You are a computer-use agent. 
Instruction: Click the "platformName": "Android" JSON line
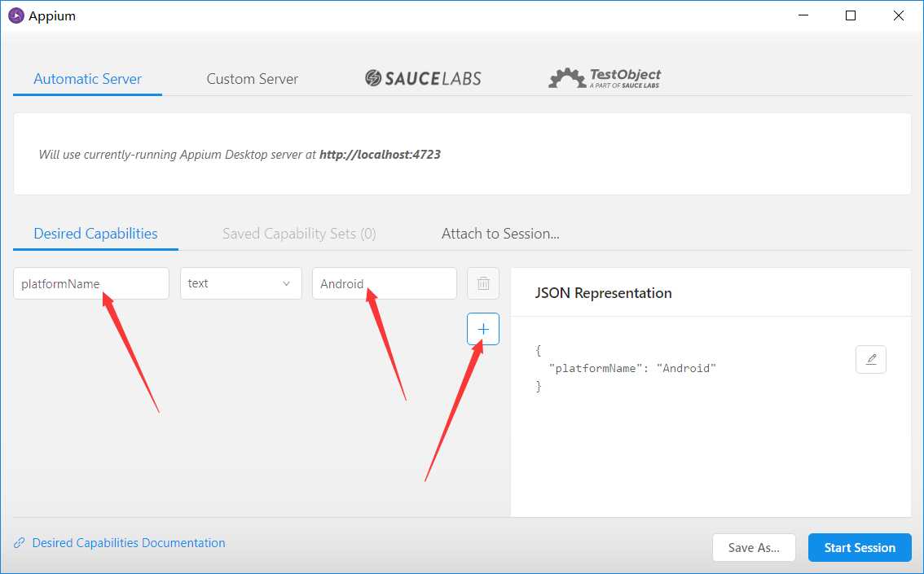tap(632, 369)
